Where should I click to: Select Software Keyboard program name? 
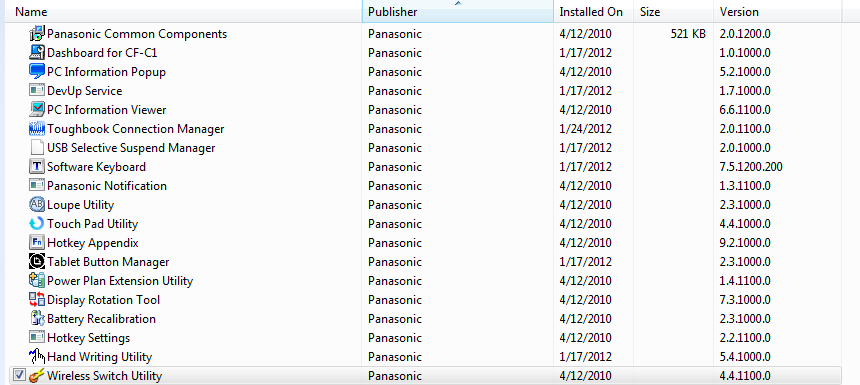tap(97, 167)
